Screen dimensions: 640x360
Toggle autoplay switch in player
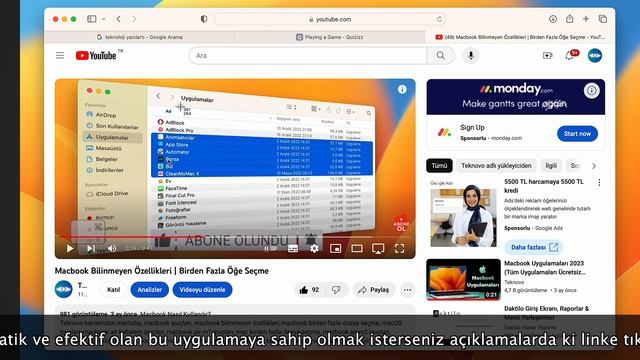[270, 248]
